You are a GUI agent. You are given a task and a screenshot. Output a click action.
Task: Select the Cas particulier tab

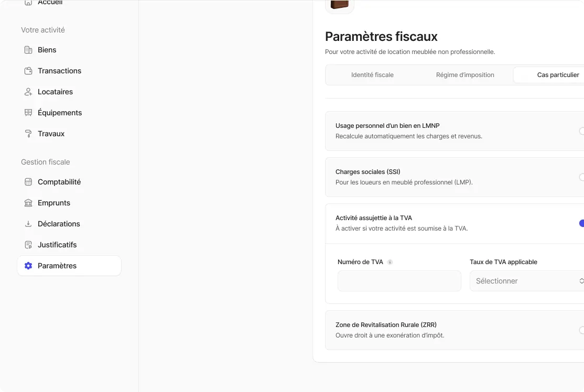pyautogui.click(x=558, y=75)
